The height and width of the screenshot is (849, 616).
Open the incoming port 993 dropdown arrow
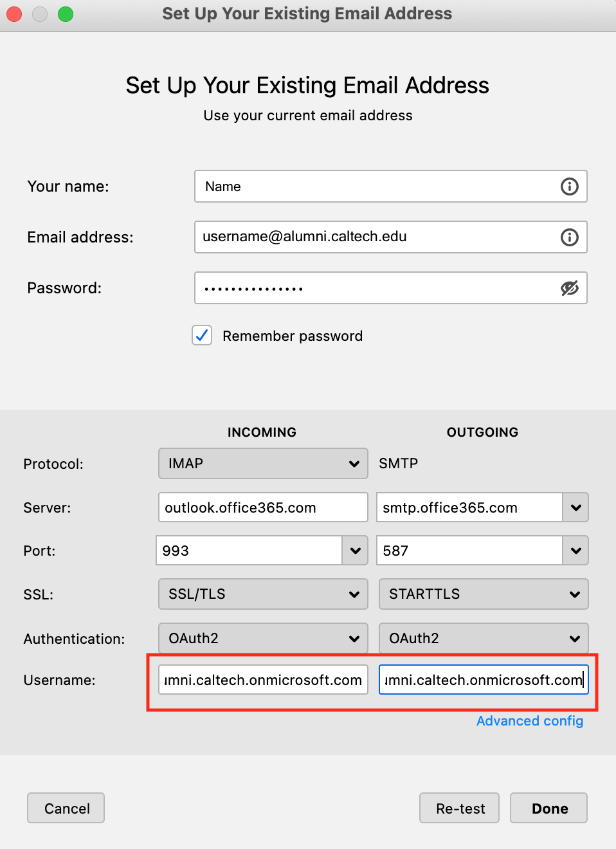pyautogui.click(x=355, y=551)
